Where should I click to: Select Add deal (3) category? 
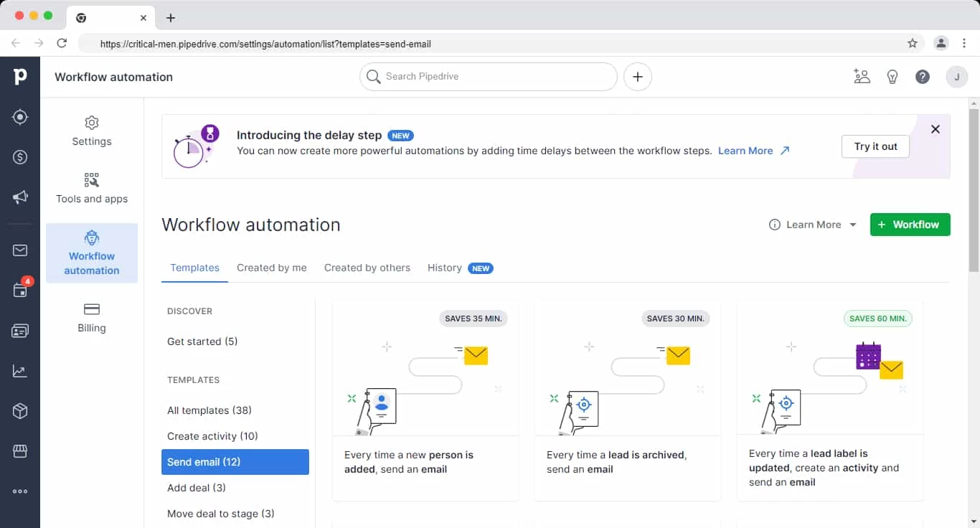pyautogui.click(x=235, y=488)
